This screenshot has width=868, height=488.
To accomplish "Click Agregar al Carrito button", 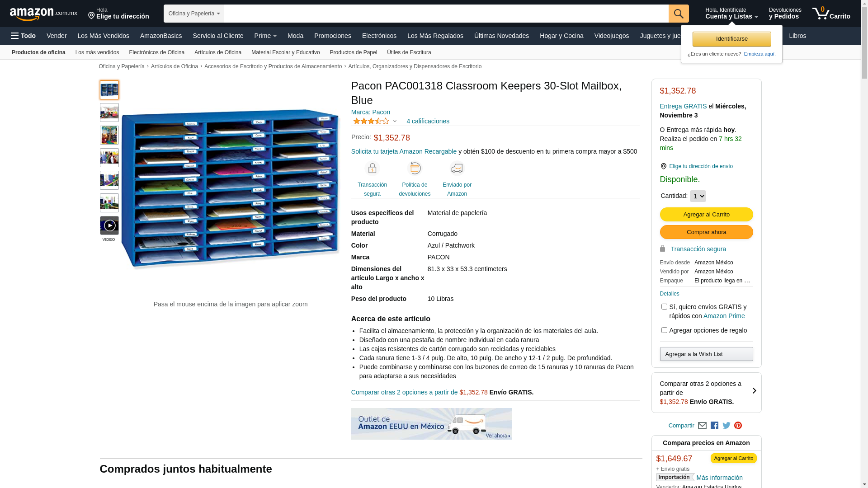I will [706, 215].
